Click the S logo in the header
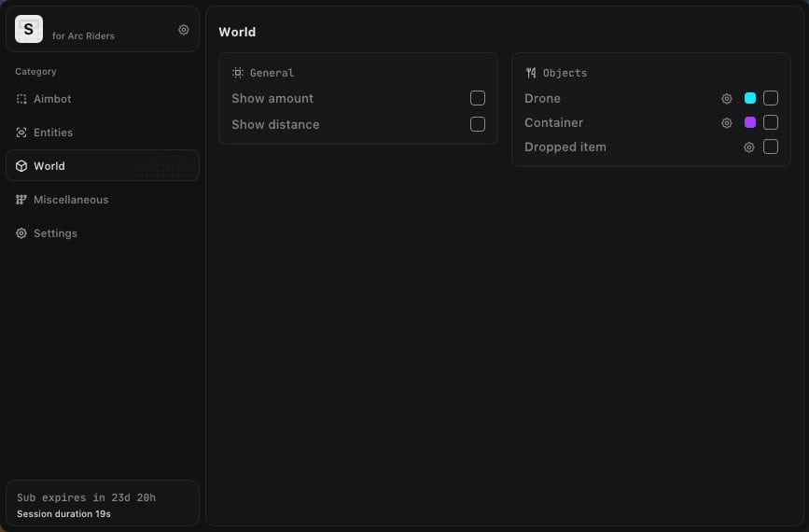 pyautogui.click(x=29, y=29)
